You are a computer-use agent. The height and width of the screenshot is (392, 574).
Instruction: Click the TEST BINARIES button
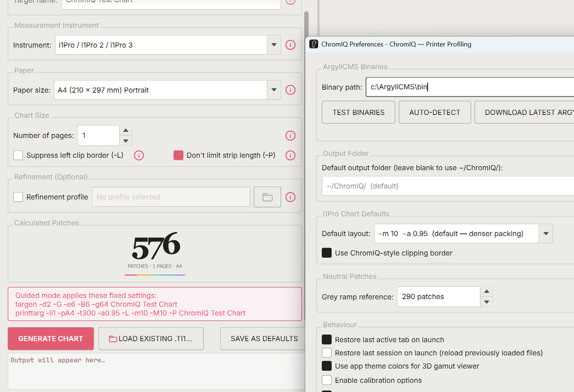point(359,112)
